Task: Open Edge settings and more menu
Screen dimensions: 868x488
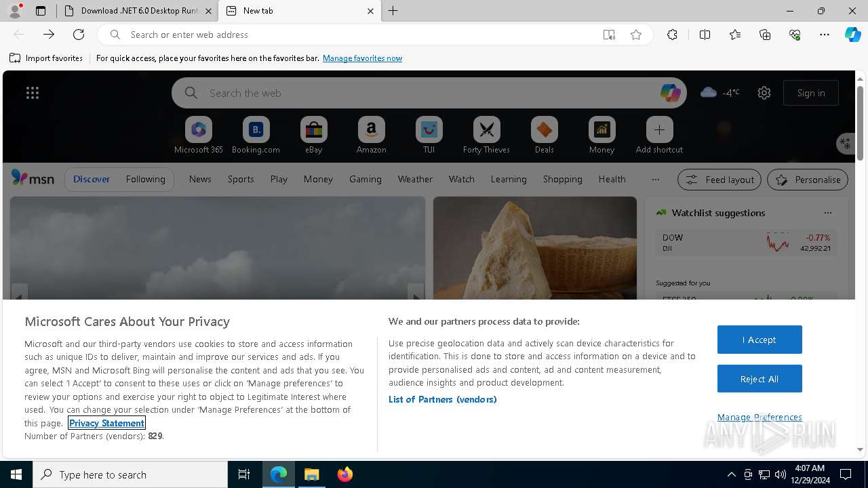Action: 825,35
